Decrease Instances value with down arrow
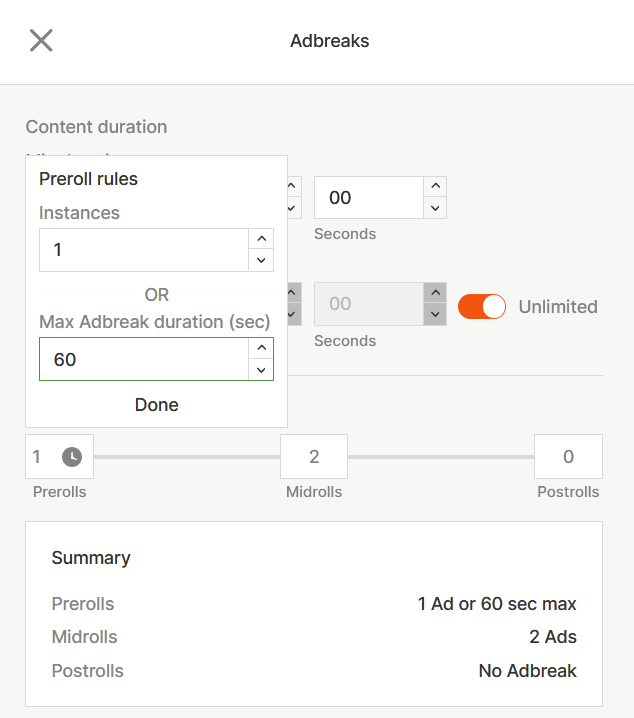The width and height of the screenshot is (634, 718). tap(260, 260)
